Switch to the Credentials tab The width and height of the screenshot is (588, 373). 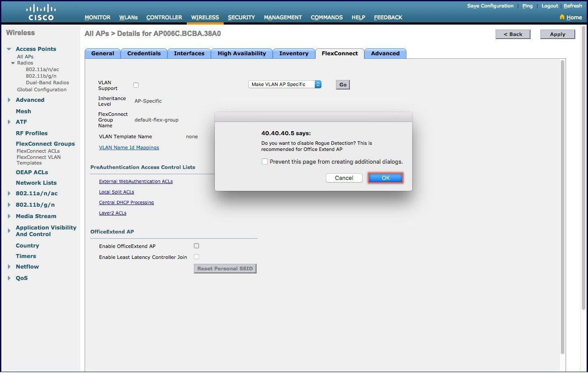144,54
